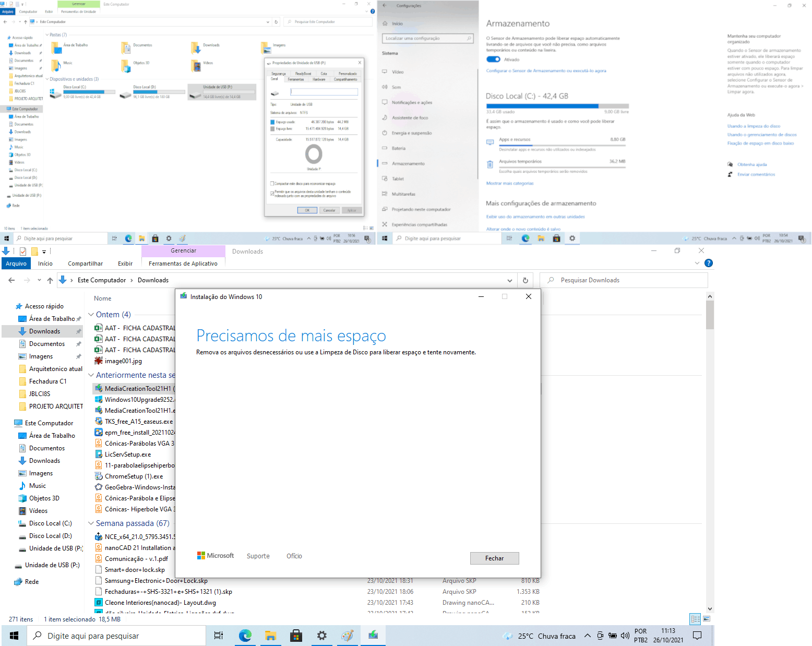Image resolution: width=812 pixels, height=646 pixels.
Task: Collapse the Ontem (4) group
Action: (x=91, y=315)
